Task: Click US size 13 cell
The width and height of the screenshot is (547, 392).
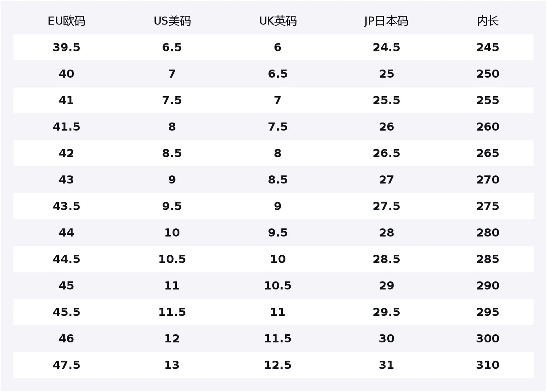Action: click(172, 365)
